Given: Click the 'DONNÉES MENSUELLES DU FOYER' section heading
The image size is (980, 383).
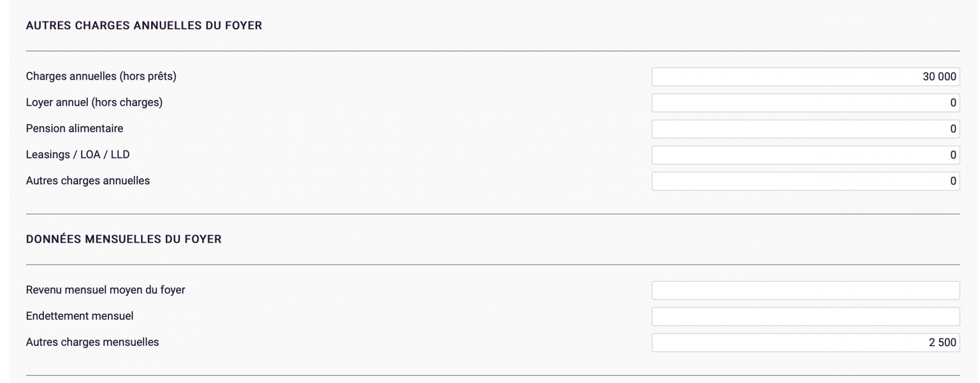Looking at the screenshot, I should pyautogui.click(x=124, y=239).
